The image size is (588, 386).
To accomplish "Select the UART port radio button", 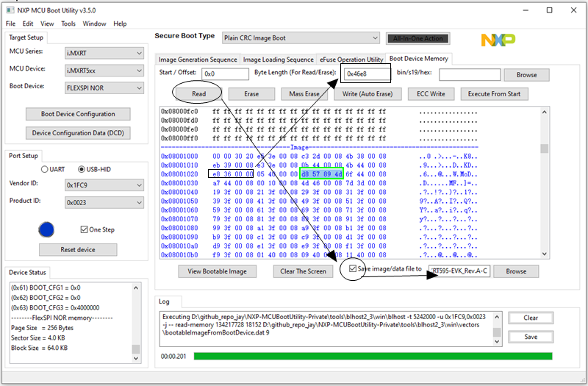I will 45,169.
